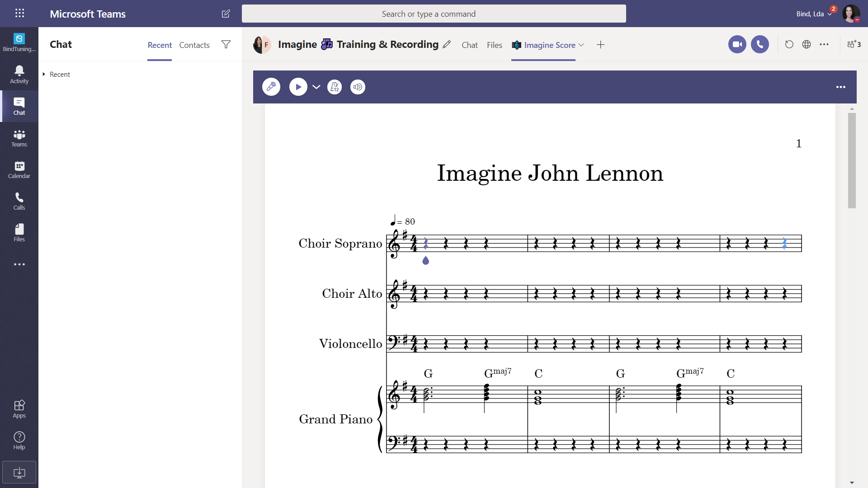Select the first C chord symbol
The image size is (868, 488).
pyautogui.click(x=538, y=374)
